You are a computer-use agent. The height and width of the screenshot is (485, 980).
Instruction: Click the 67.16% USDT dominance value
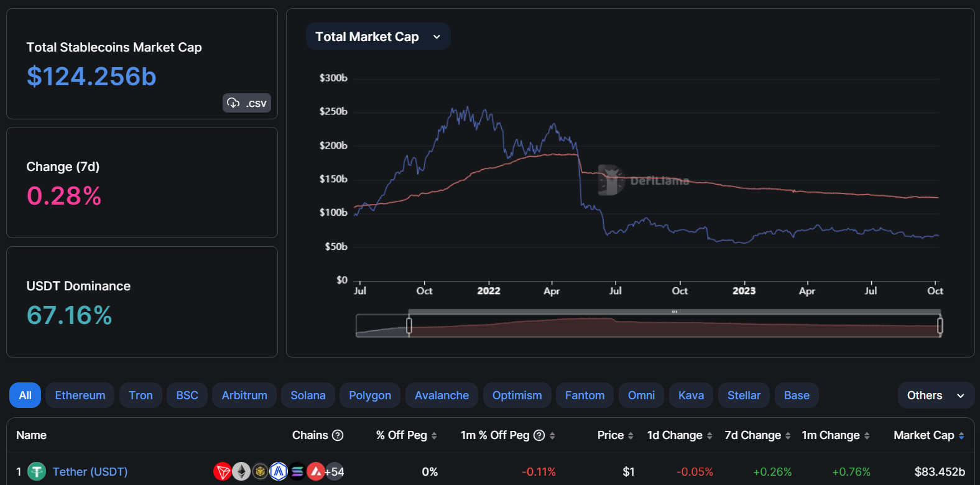[x=69, y=315]
